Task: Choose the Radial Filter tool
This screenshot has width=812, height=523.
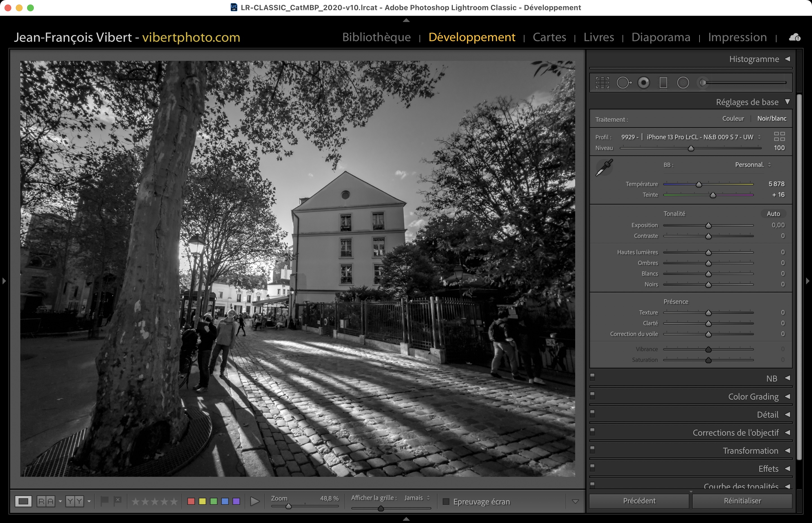Action: (683, 83)
